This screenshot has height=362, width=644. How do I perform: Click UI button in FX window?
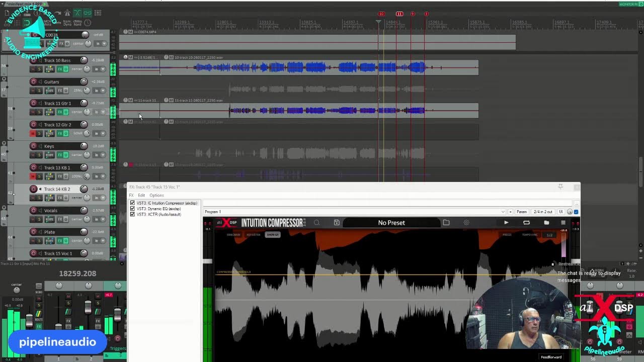click(561, 212)
